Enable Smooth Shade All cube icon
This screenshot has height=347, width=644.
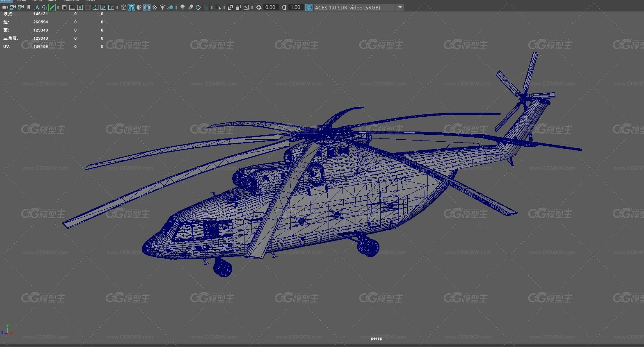[x=131, y=7]
